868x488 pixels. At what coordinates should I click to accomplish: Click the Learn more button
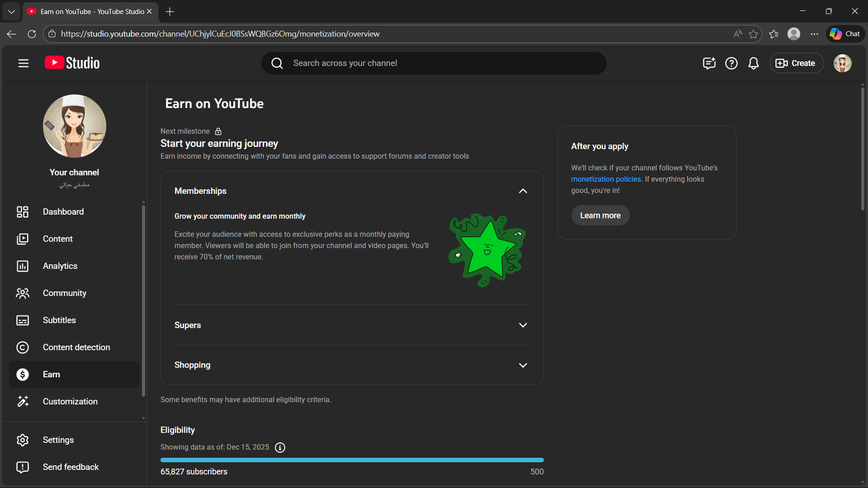[x=600, y=216]
